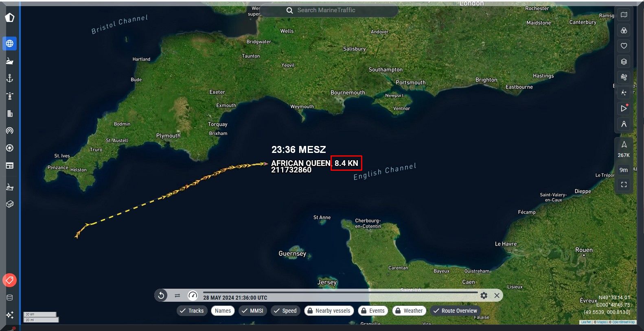
Task: Click the playback timeline progress bar
Action: 340,292
